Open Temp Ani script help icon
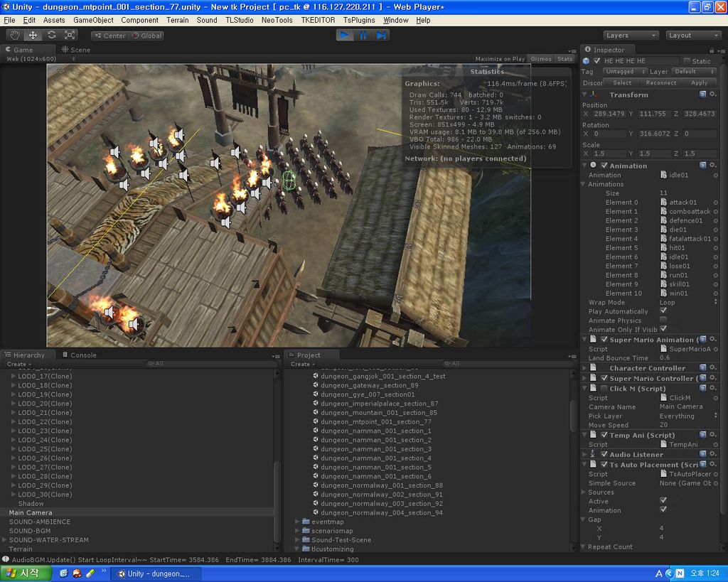 point(702,435)
